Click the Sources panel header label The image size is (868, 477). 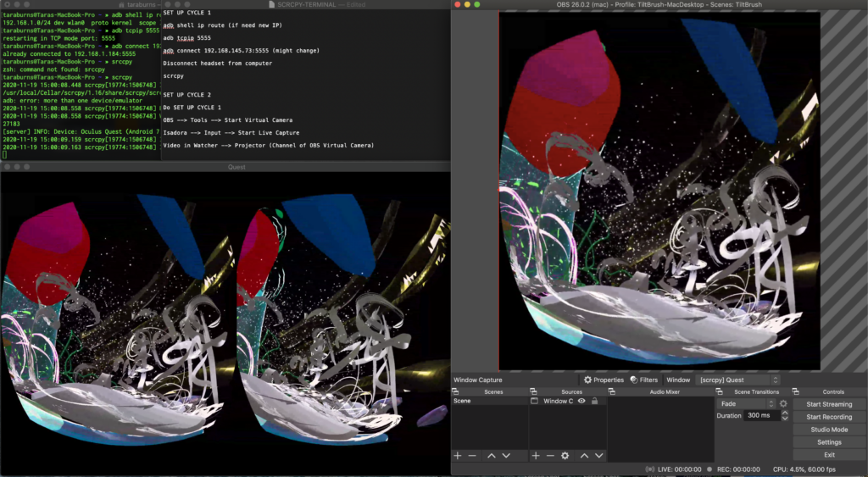(x=572, y=391)
